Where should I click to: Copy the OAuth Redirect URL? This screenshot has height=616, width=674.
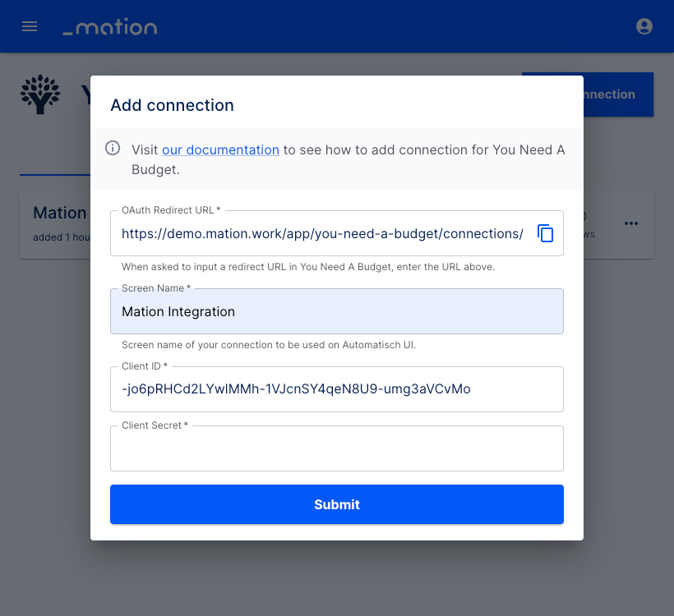[x=545, y=233]
